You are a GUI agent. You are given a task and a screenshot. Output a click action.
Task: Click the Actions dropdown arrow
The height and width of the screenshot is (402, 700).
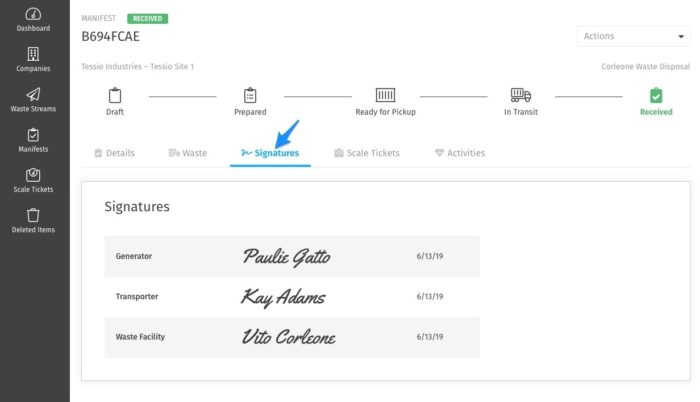681,37
